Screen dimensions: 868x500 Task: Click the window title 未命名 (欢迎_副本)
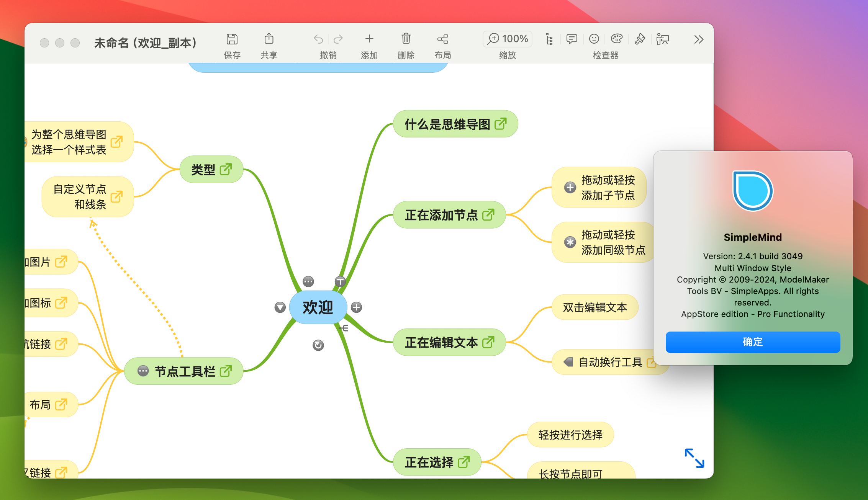coord(146,42)
